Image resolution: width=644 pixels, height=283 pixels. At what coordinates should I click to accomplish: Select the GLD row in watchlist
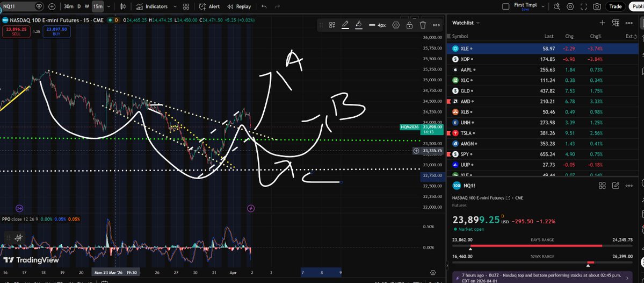point(542,91)
